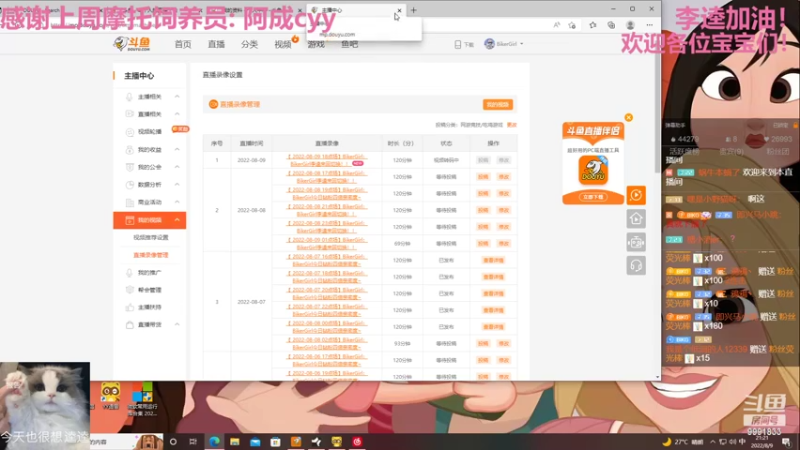This screenshot has height=450, width=800.
Task: Click 查看详情 for the 2022-08-07 20点场 recording
Action: (493, 293)
